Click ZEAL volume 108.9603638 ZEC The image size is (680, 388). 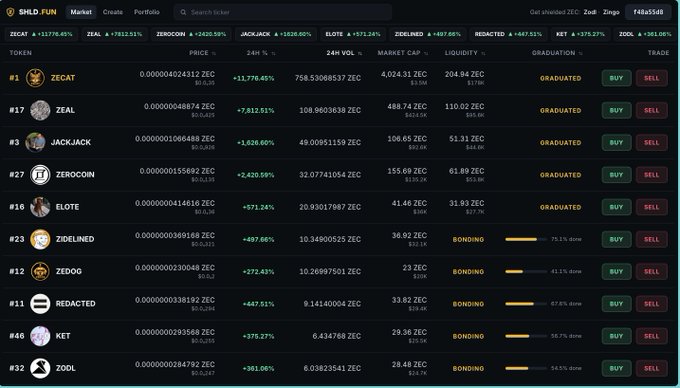330,111
